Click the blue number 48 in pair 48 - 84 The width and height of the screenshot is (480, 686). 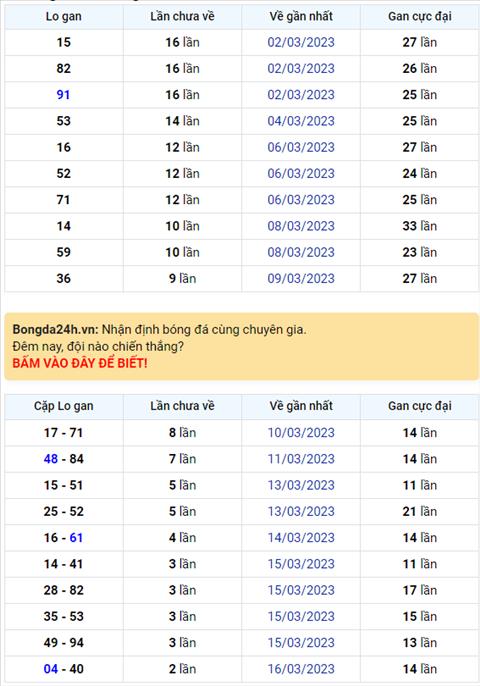(51, 459)
